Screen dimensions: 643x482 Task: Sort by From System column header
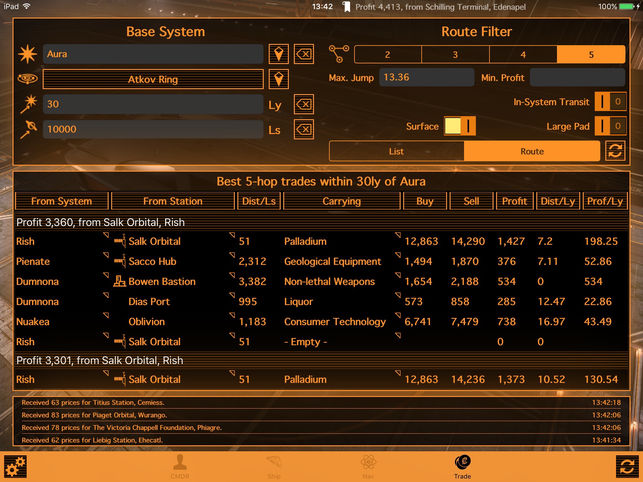pyautogui.click(x=62, y=201)
